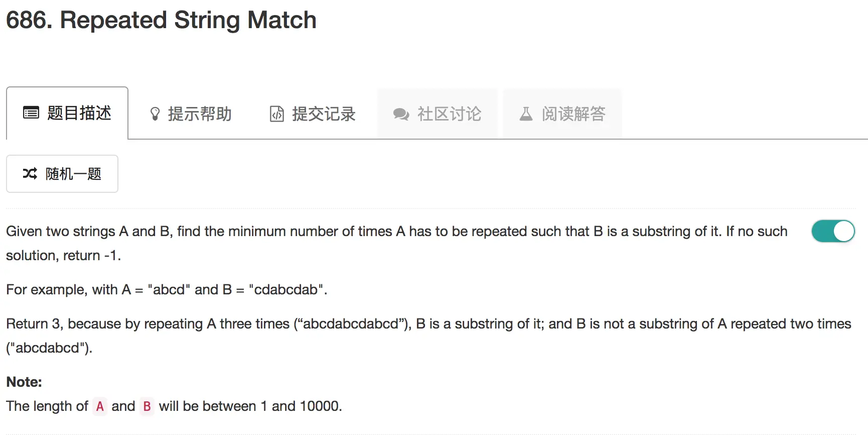The height and width of the screenshot is (435, 868).
Task: Click the title 686. Repeated String Match
Action: (161, 20)
